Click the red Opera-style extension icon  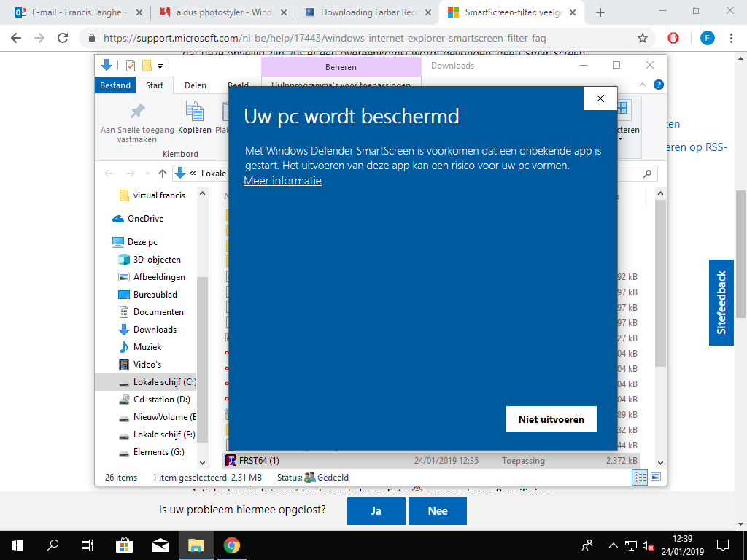673,38
